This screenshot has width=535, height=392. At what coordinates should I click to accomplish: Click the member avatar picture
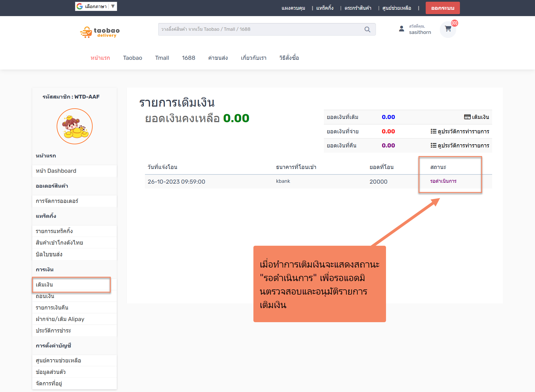[x=74, y=126]
